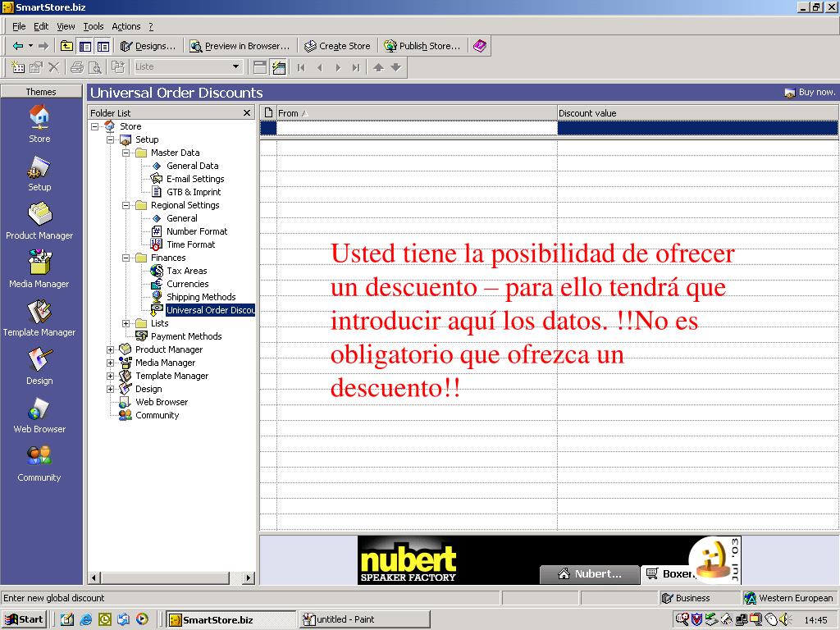Select the Product Manager sidebar icon
This screenshot has height=630, width=840.
point(39,214)
